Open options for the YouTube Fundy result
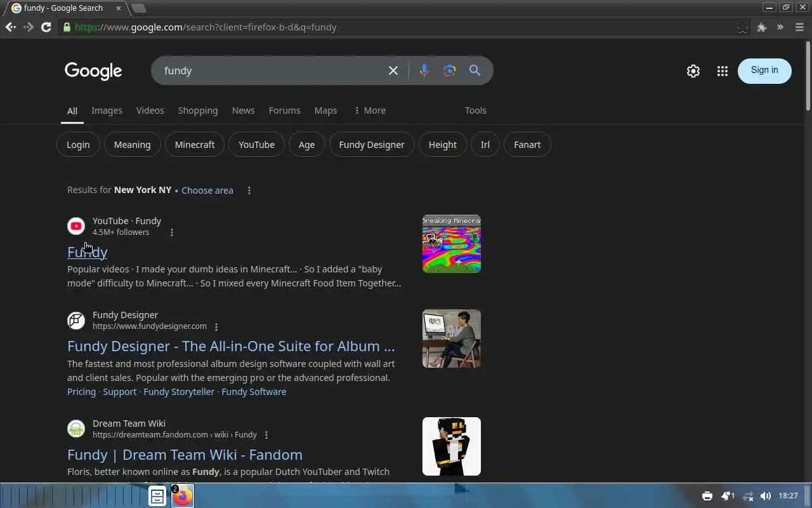The height and width of the screenshot is (508, 812). click(172, 232)
